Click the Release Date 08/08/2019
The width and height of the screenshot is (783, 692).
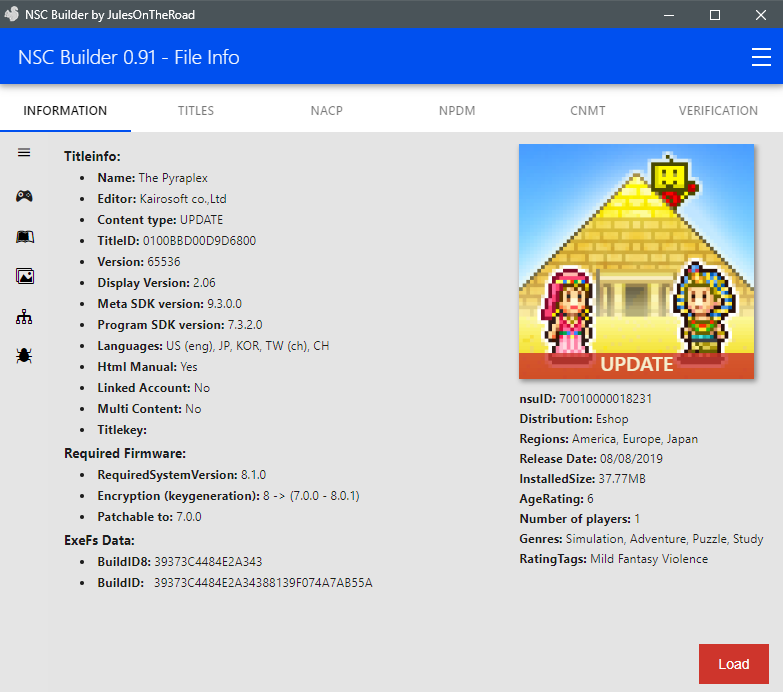point(631,458)
